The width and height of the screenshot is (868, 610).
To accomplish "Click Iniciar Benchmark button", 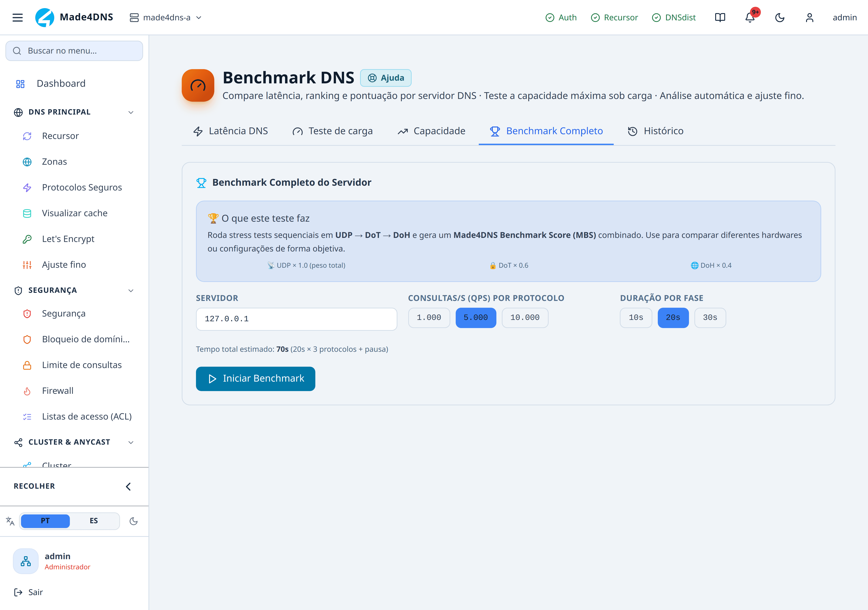I will 256,379.
